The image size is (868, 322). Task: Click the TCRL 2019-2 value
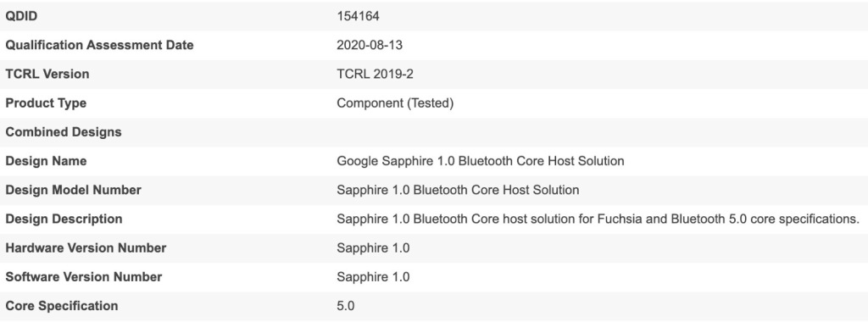pyautogui.click(x=375, y=74)
